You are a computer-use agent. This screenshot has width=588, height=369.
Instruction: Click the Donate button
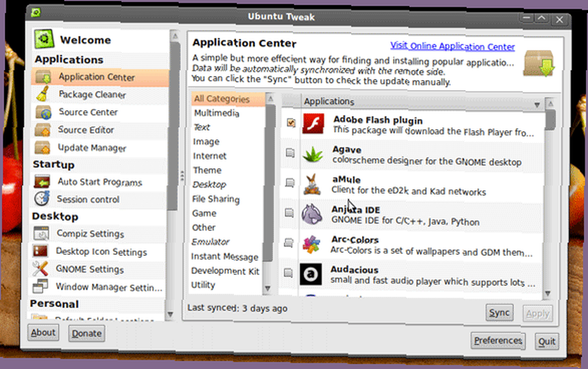tap(86, 333)
